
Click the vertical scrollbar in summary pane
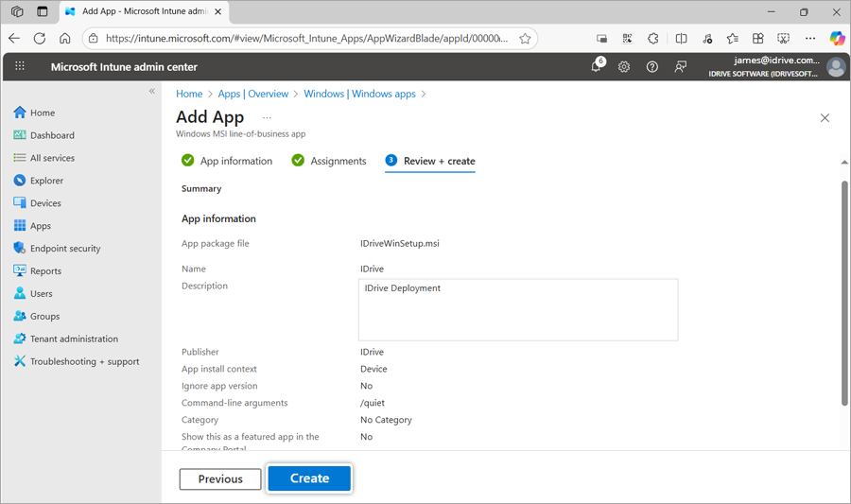pos(844,284)
